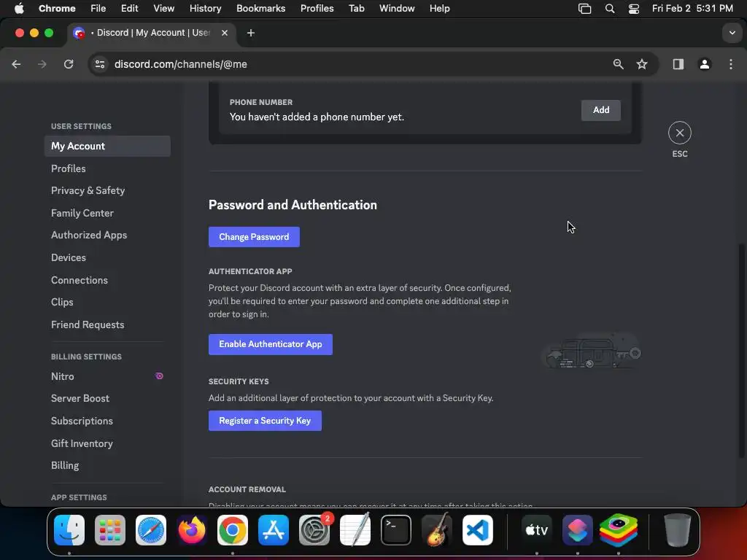Launch GarageBand from the dock
The width and height of the screenshot is (747, 560).
pos(437,530)
